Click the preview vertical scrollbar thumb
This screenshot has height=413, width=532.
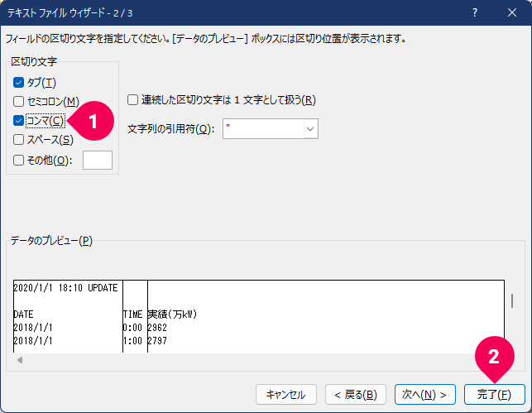click(512, 300)
